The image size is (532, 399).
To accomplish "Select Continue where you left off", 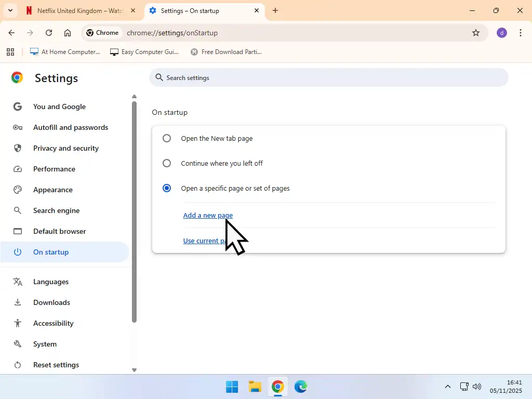I will (x=166, y=163).
